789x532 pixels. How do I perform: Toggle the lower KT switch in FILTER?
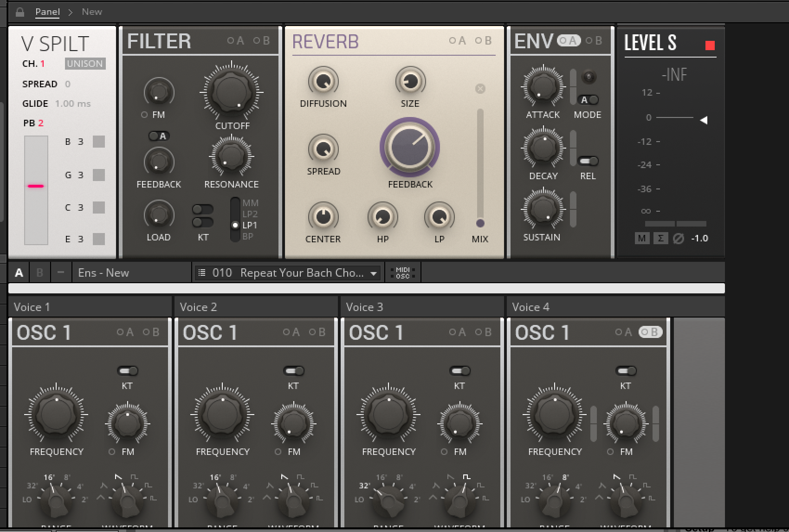[203, 222]
